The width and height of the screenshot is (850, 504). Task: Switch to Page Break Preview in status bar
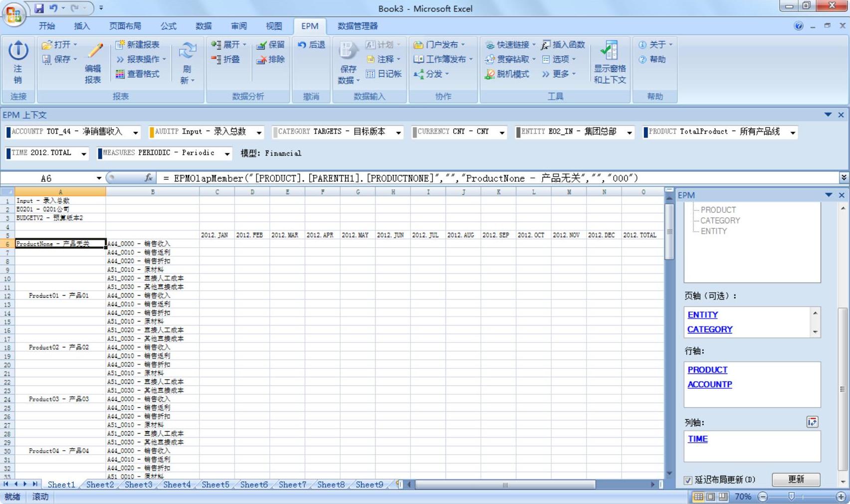pos(723,497)
